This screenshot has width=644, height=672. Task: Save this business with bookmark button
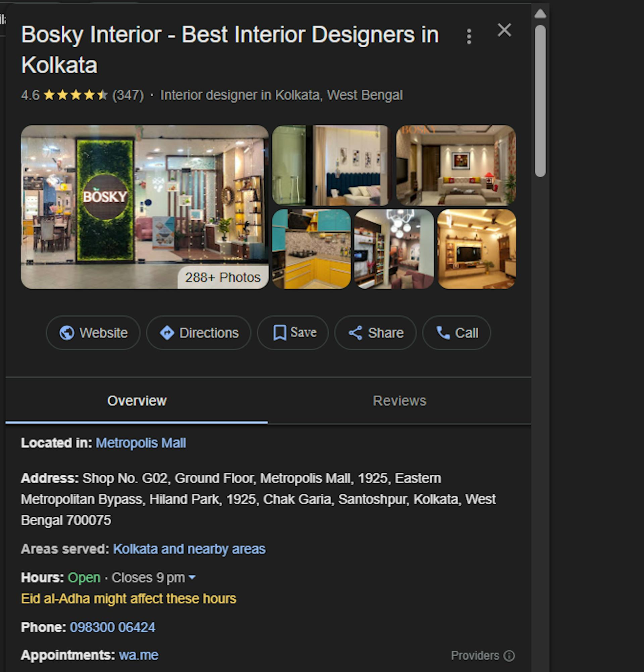point(293,332)
